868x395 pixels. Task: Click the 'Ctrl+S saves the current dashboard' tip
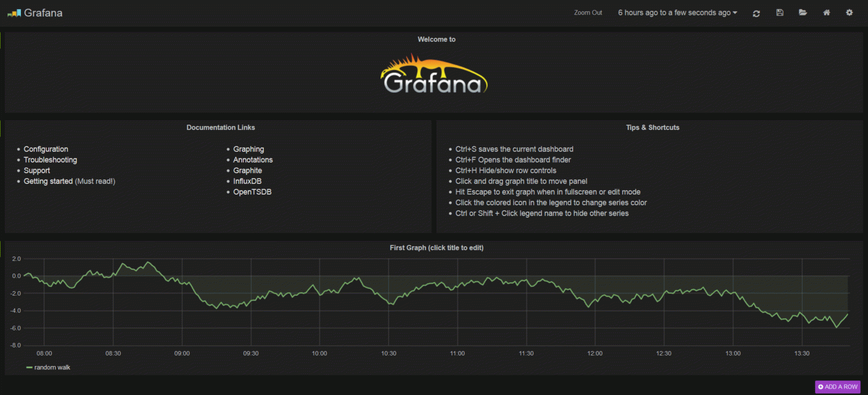[514, 149]
